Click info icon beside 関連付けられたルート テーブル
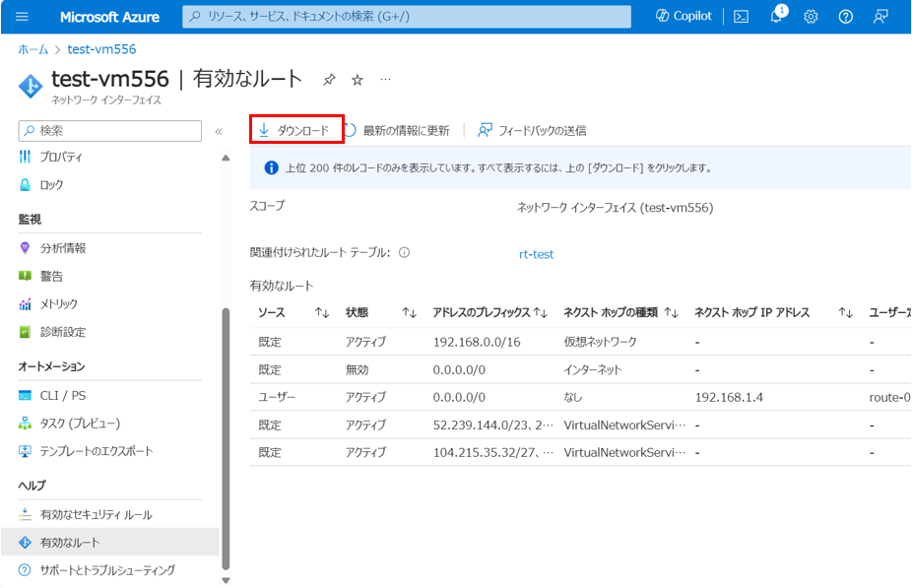 404,252
